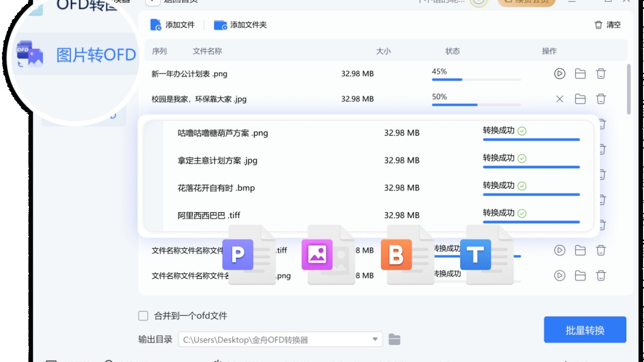Click the 清空 clear list icon
The height and width of the screenshot is (362, 644).
click(x=598, y=24)
